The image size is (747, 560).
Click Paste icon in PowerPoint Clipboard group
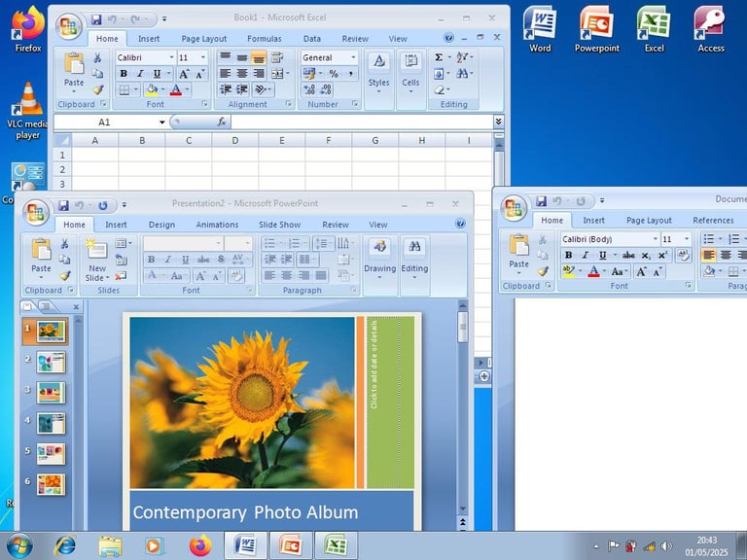(x=42, y=250)
